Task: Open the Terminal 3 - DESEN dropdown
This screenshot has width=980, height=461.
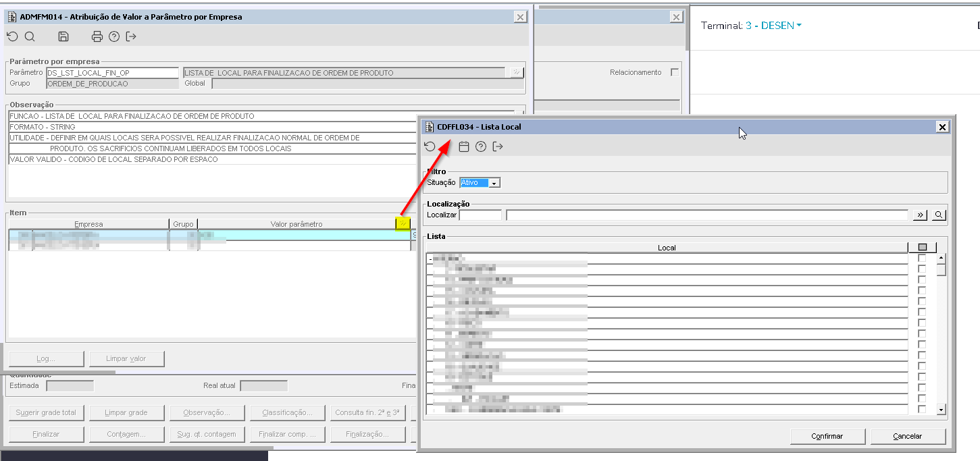Action: tap(774, 26)
